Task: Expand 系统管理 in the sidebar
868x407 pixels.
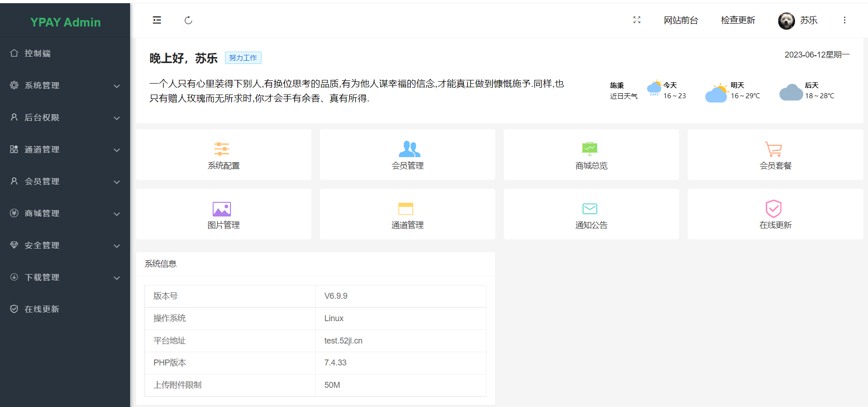Action: [65, 85]
